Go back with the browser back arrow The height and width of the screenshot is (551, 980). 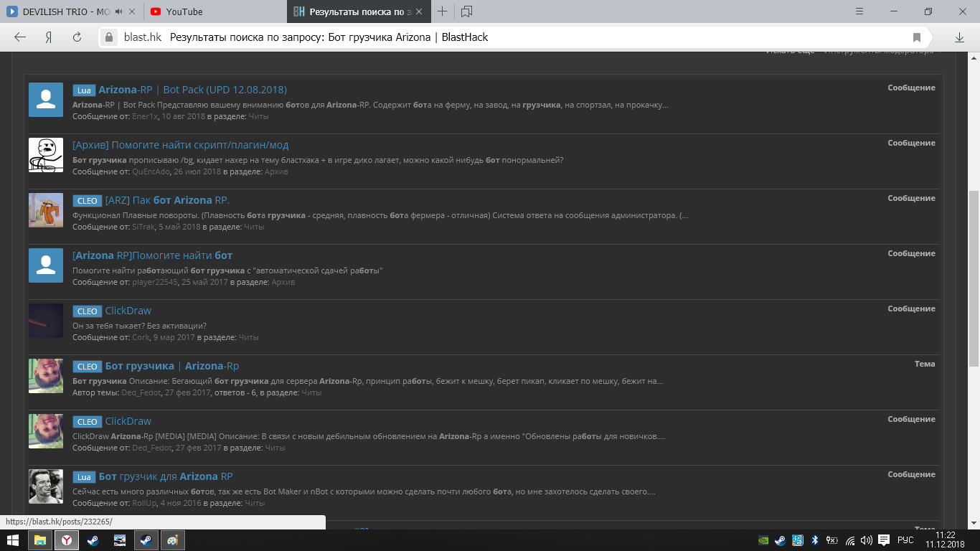20,37
